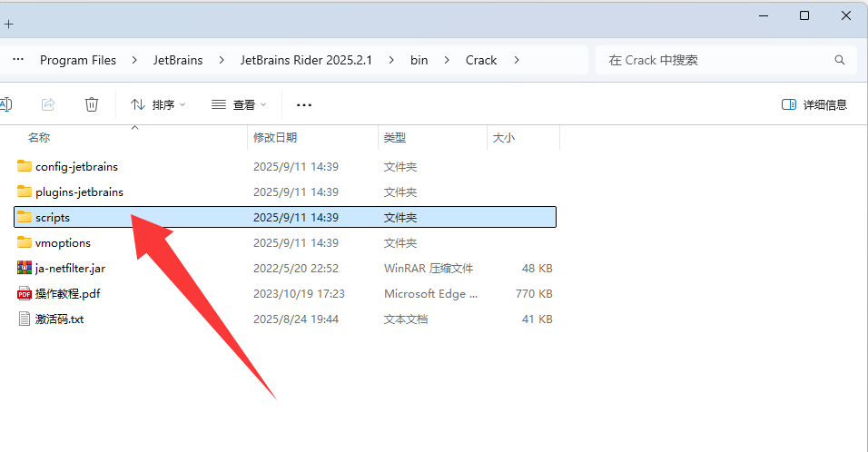The width and height of the screenshot is (868, 452).
Task: Click the folder icon of plugins-jetbrains
Action: (25, 192)
